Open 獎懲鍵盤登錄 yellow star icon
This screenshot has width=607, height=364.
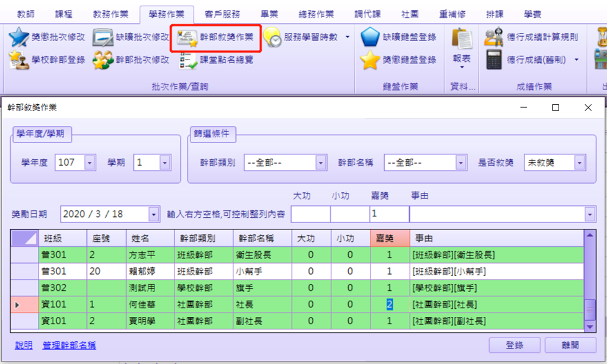coord(369,60)
